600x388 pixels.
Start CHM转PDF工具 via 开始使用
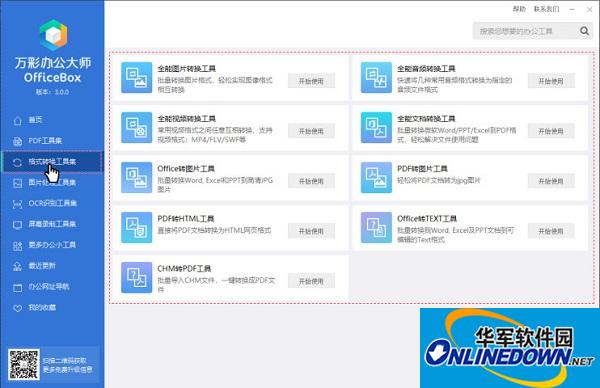[x=311, y=281]
